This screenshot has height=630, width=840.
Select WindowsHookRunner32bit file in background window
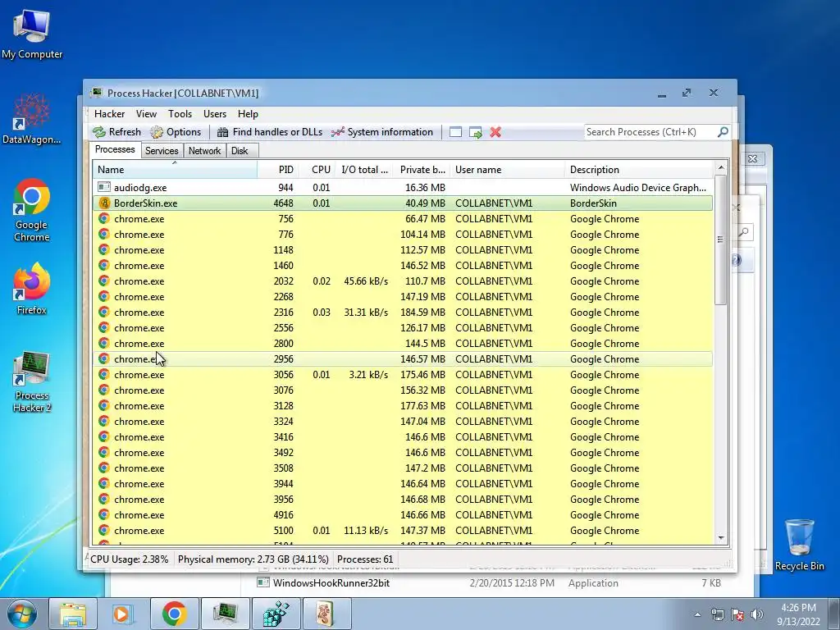[331, 583]
